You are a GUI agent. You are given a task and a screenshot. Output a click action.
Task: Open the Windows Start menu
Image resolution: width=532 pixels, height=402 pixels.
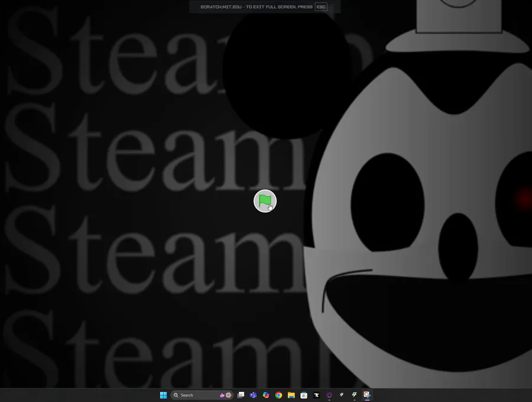[163, 395]
